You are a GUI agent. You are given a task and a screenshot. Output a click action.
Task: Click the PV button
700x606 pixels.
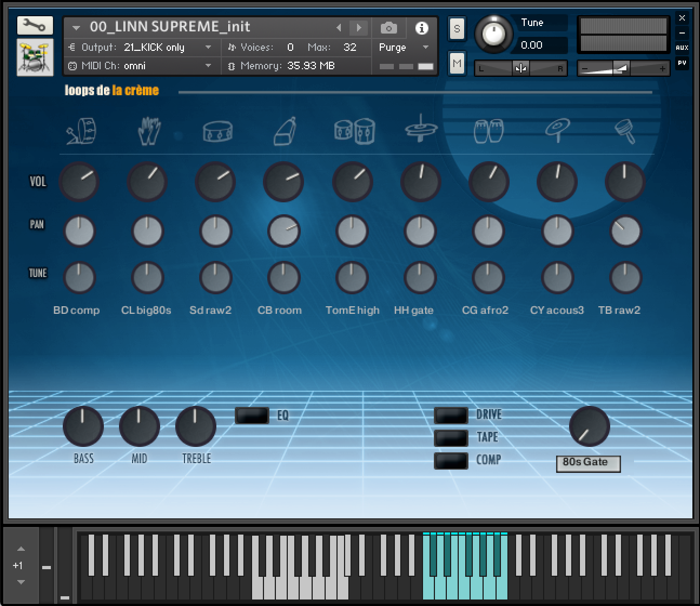click(x=682, y=63)
